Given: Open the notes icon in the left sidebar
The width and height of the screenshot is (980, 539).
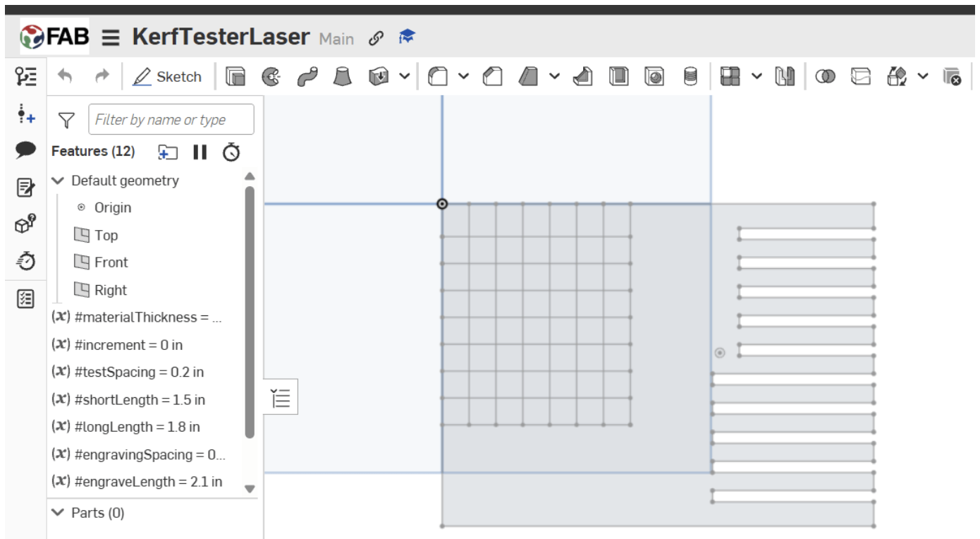Looking at the screenshot, I should [26, 188].
